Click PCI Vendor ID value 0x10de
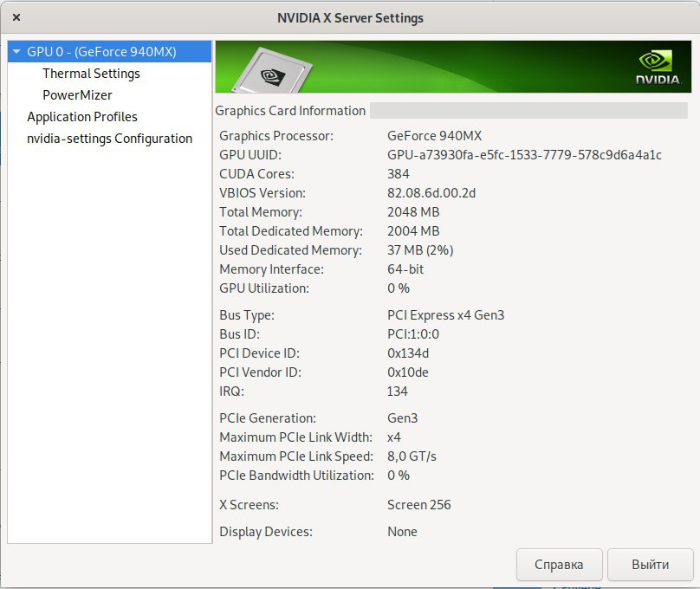 pos(407,372)
